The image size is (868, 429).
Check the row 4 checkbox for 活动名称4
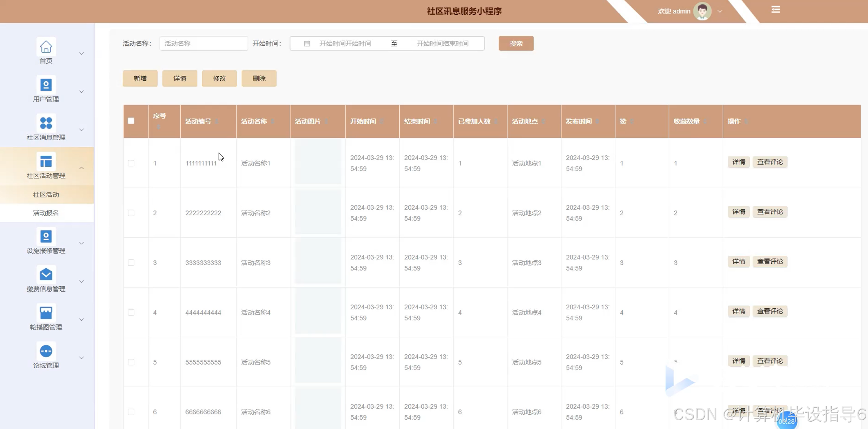pyautogui.click(x=131, y=312)
